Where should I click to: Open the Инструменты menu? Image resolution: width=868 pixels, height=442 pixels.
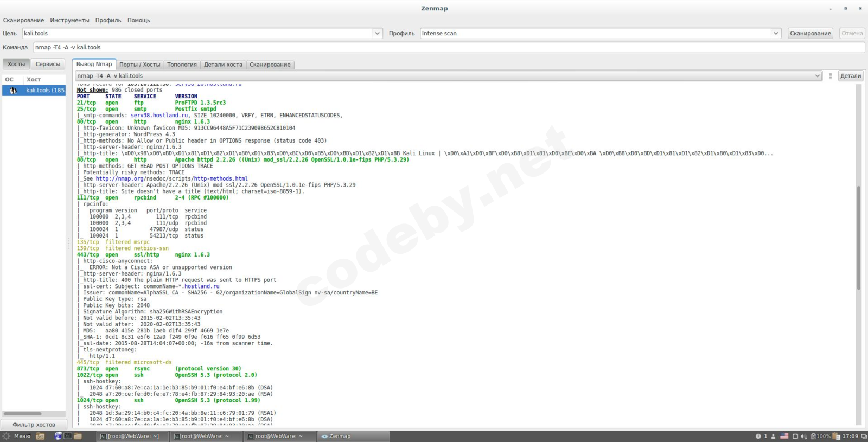tap(69, 20)
